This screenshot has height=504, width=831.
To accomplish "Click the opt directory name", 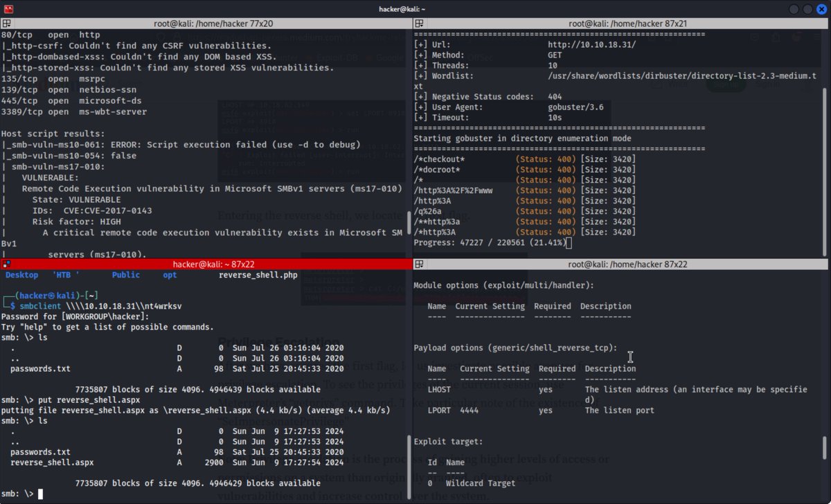I will coord(170,275).
